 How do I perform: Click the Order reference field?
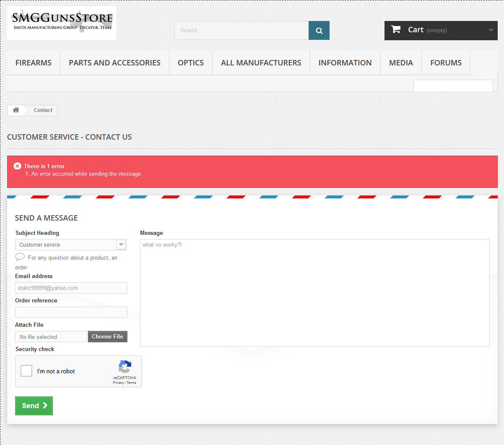71,312
